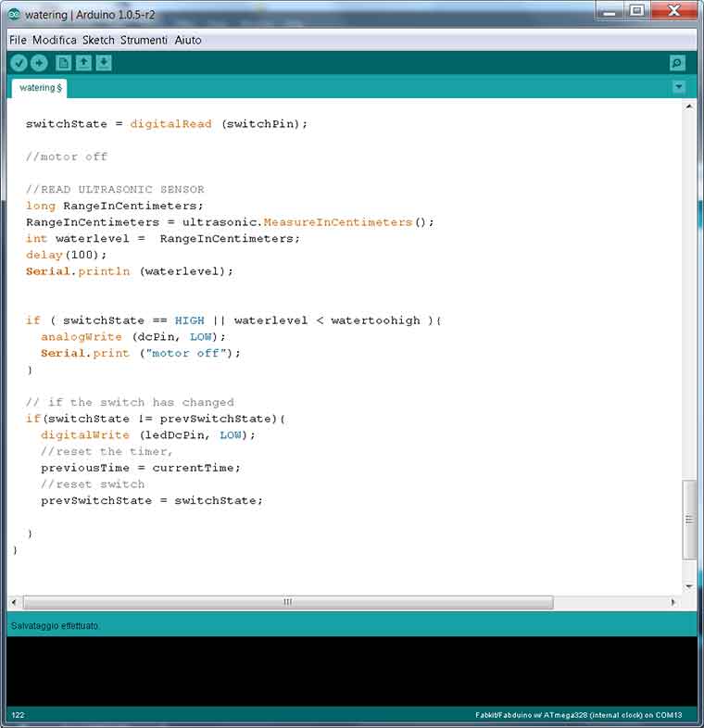Close the Arduino window
704x728 pixels.
pos(673,11)
